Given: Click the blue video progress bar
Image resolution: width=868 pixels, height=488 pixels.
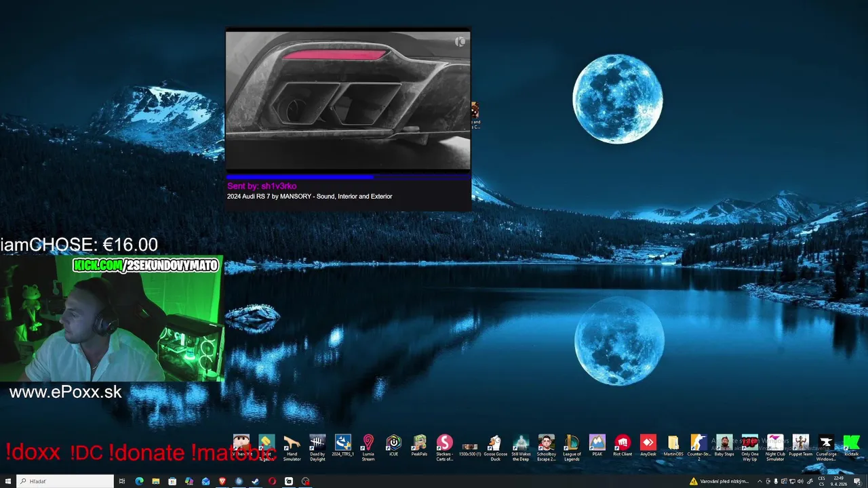Looking at the screenshot, I should click(300, 177).
